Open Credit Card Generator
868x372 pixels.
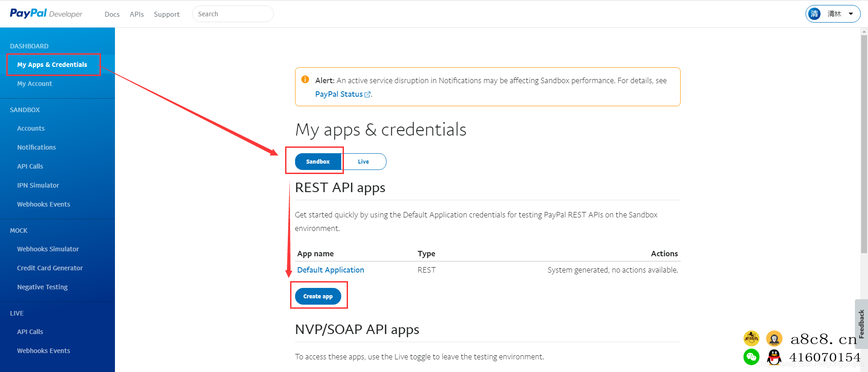click(x=50, y=268)
